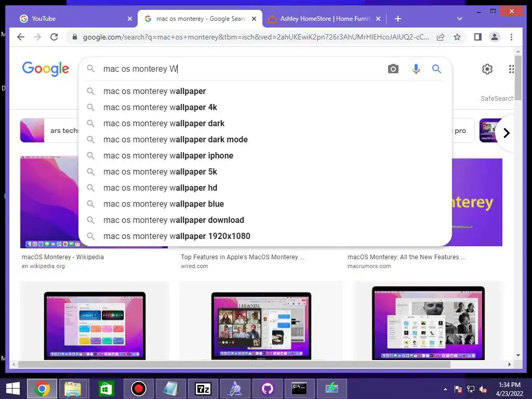Open the Google apps grid

pyautogui.click(x=511, y=69)
